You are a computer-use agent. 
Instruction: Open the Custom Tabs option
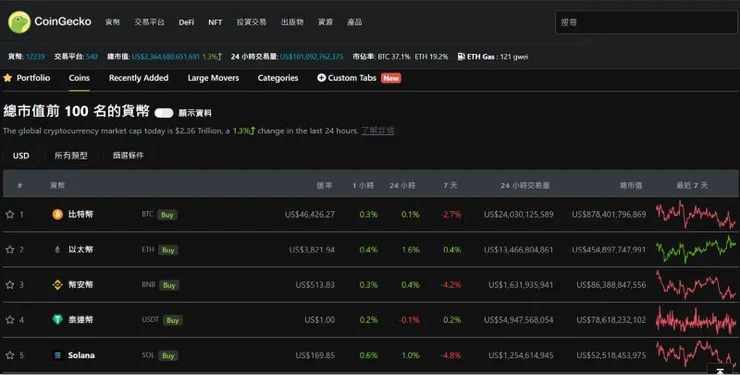[x=352, y=78]
